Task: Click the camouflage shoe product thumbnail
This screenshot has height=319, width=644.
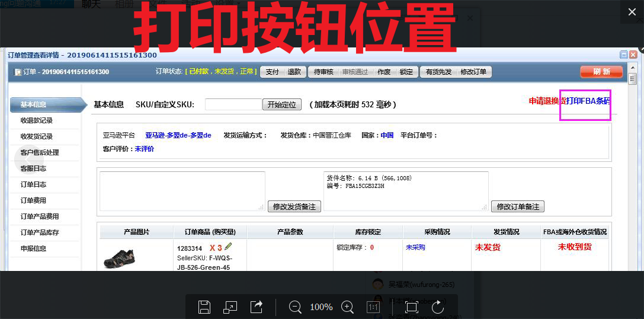Action: tap(119, 256)
